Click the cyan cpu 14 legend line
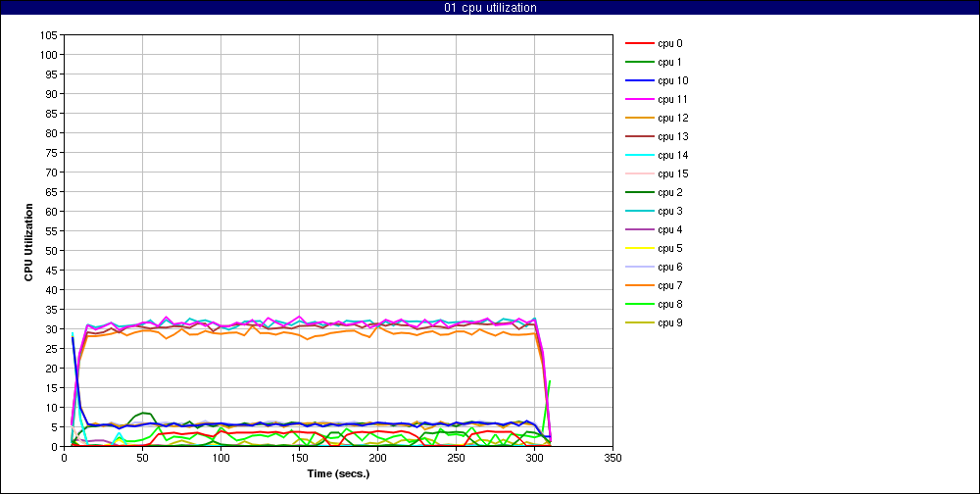This screenshot has height=494, width=980. (x=640, y=155)
